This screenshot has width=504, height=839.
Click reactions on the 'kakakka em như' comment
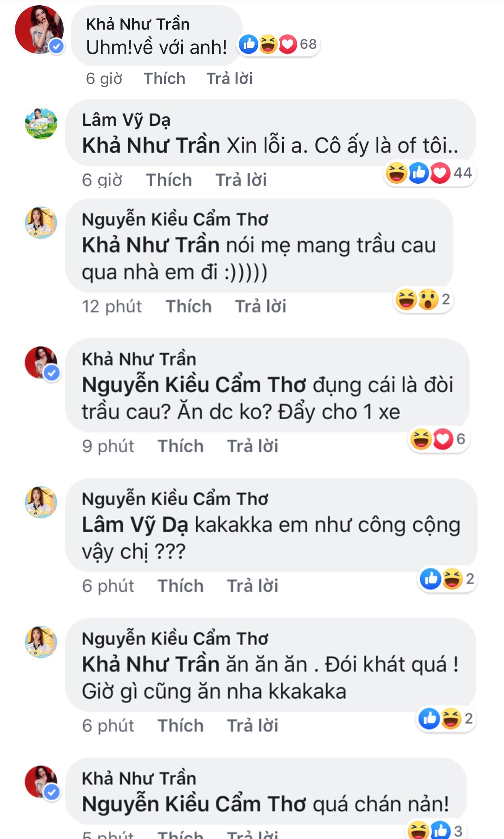click(x=446, y=579)
